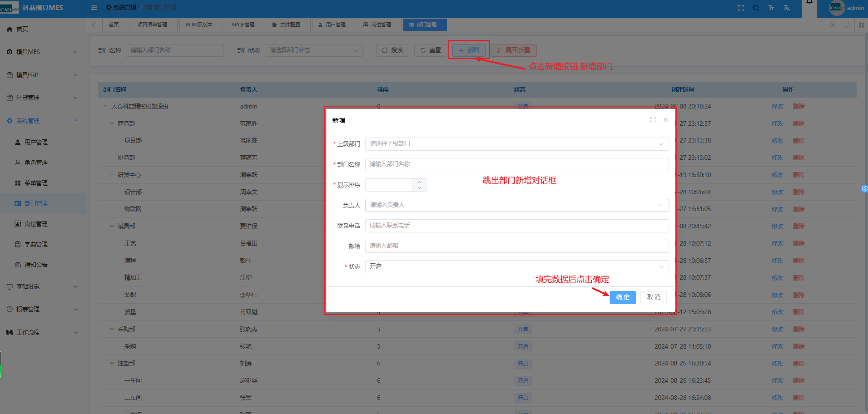Open the admin avatar menu
The width and height of the screenshot is (868, 414).
[847, 8]
